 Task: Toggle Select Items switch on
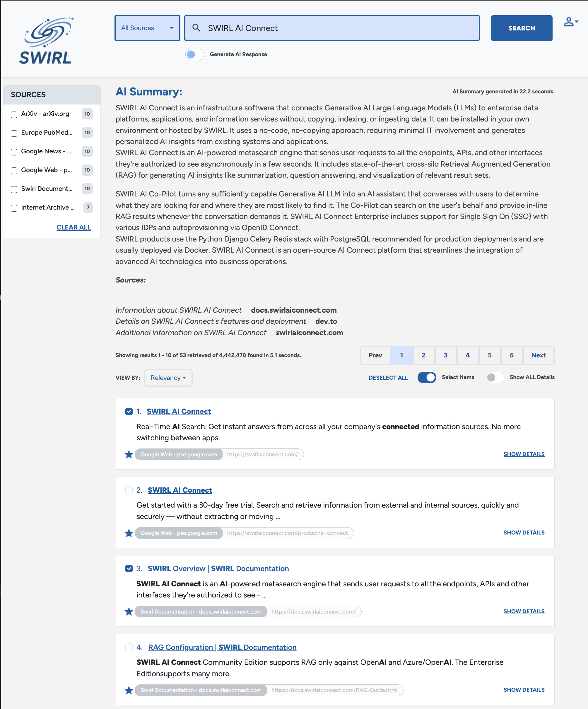pyautogui.click(x=427, y=377)
